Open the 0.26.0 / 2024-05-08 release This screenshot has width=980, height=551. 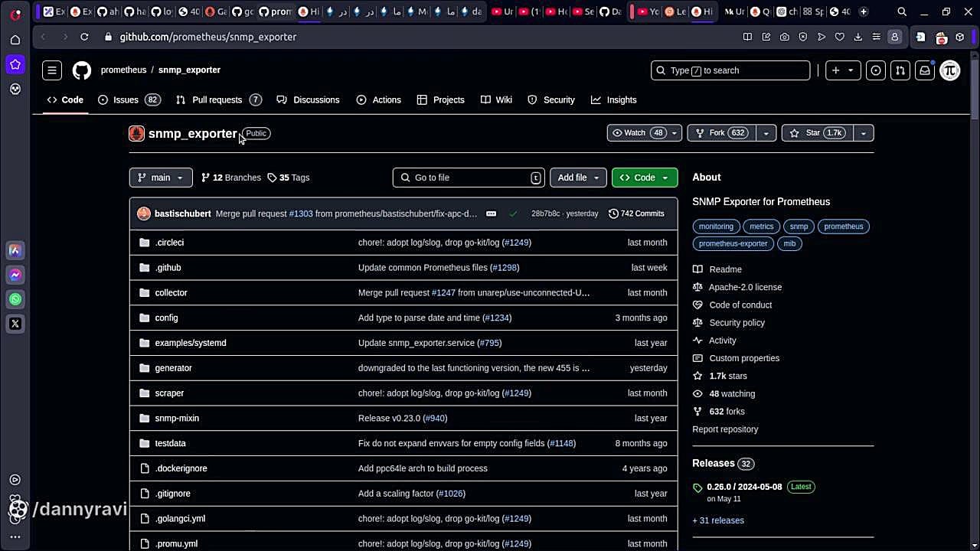pos(744,487)
